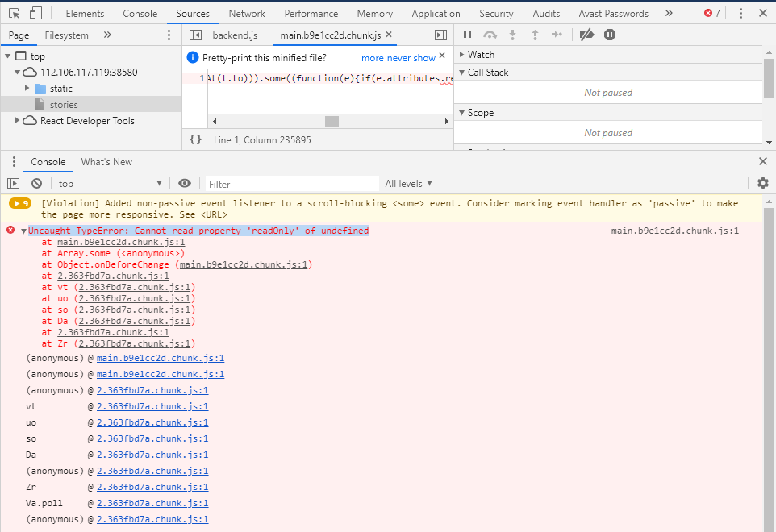776x532 pixels.
Task: Click the 'never show' link
Action: click(x=411, y=58)
